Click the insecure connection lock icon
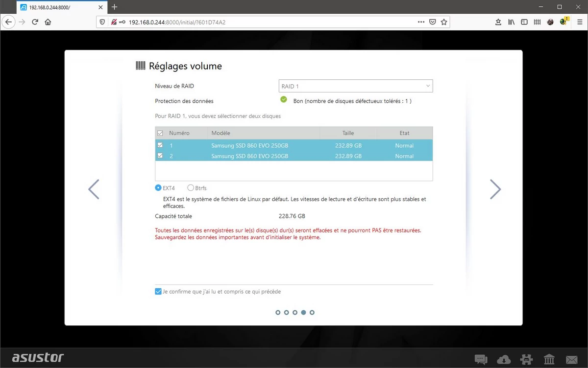The height and width of the screenshot is (368, 588). click(113, 22)
